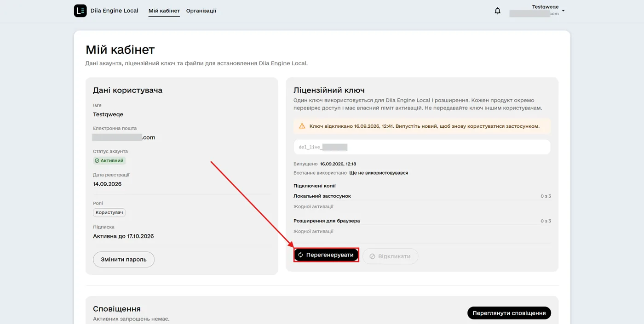Click the Розширення для браузера activations row

422,226
